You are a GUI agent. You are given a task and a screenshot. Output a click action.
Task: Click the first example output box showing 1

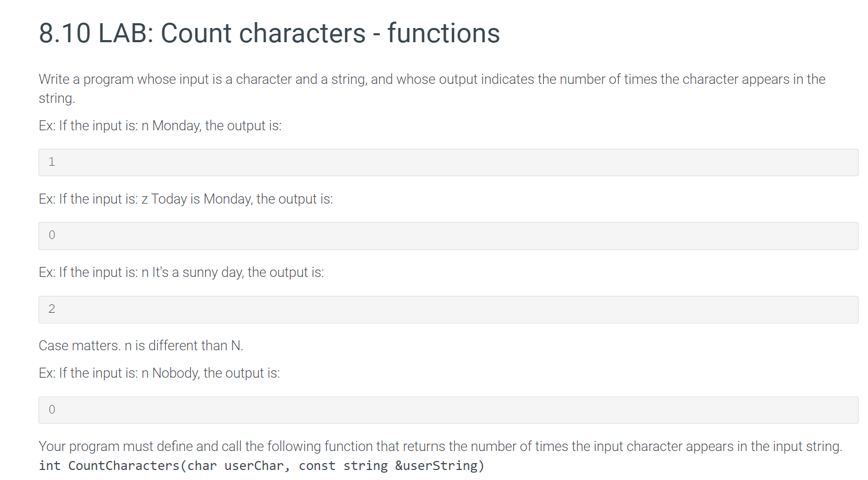[448, 162]
